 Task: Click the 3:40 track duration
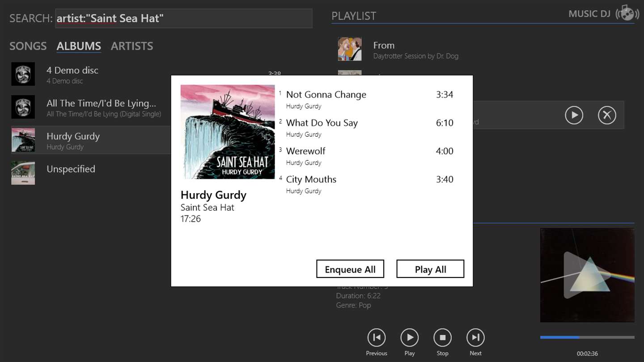coord(445,179)
